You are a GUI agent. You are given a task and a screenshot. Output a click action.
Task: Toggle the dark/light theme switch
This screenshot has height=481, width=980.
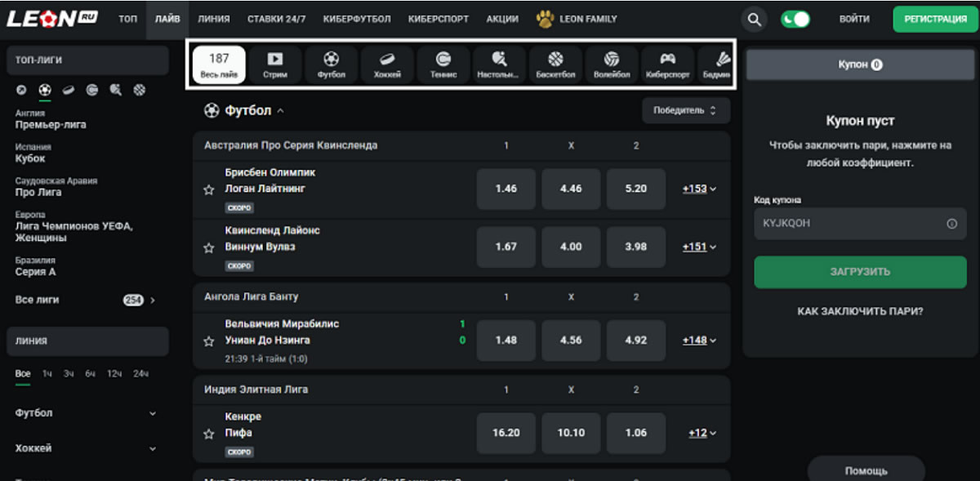click(795, 19)
